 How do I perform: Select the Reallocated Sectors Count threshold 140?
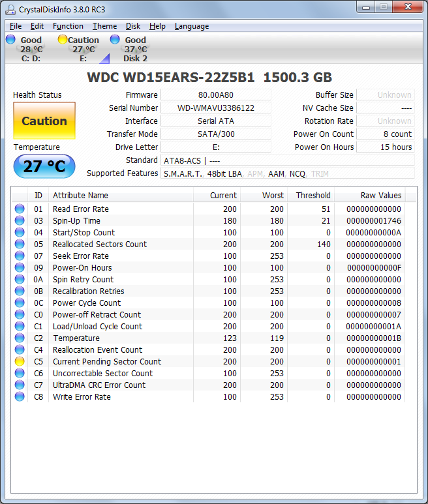[x=324, y=245]
